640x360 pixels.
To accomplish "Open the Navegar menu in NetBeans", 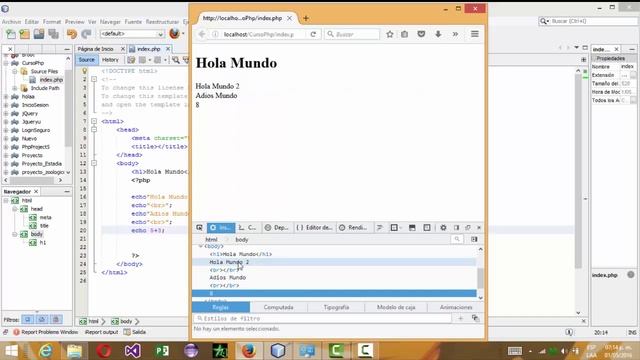I will pos(110,22).
